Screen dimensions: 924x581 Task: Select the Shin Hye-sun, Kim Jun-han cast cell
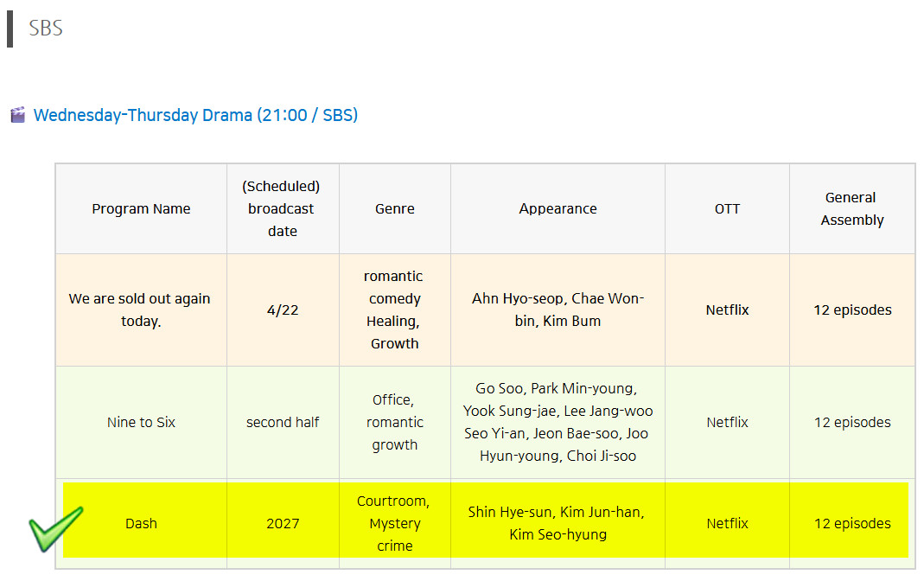558,523
